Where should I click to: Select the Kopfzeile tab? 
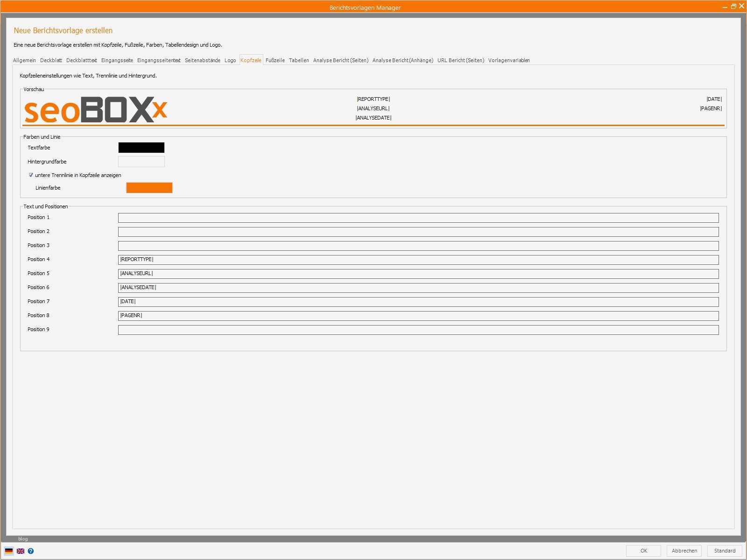tap(251, 60)
